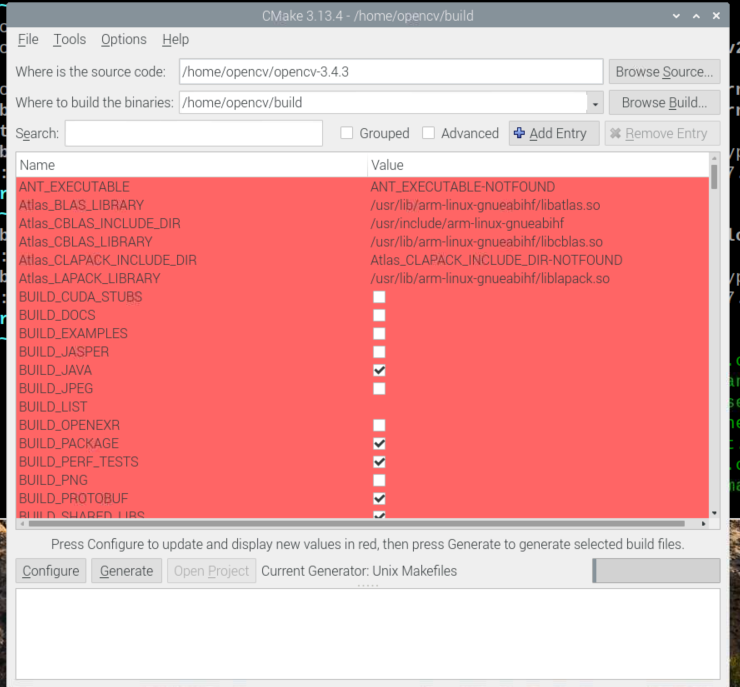This screenshot has width=740, height=687.
Task: Select the Atlas_LAPACK_LIBRARY entry
Action: pos(89,279)
